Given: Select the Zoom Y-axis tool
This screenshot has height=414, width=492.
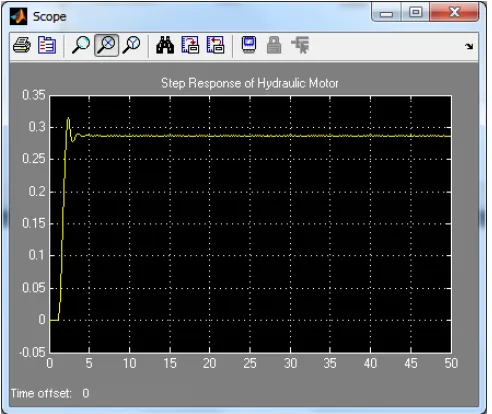Looking at the screenshot, I should (131, 45).
